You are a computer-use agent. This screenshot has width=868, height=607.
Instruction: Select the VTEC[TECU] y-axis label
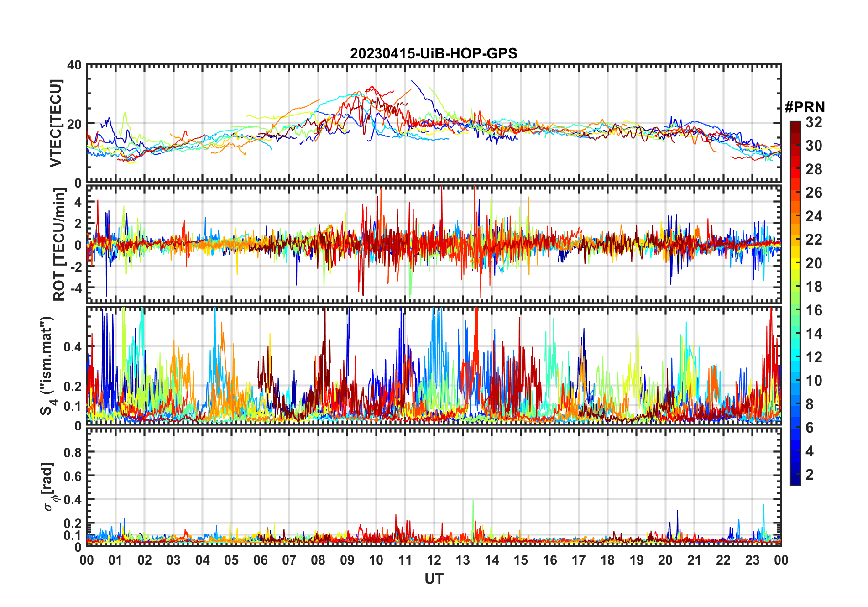(x=56, y=123)
